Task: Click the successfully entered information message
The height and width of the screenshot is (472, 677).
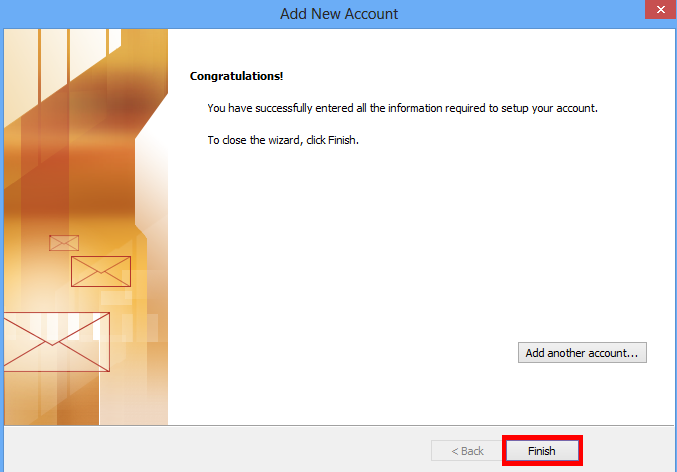Action: click(400, 108)
